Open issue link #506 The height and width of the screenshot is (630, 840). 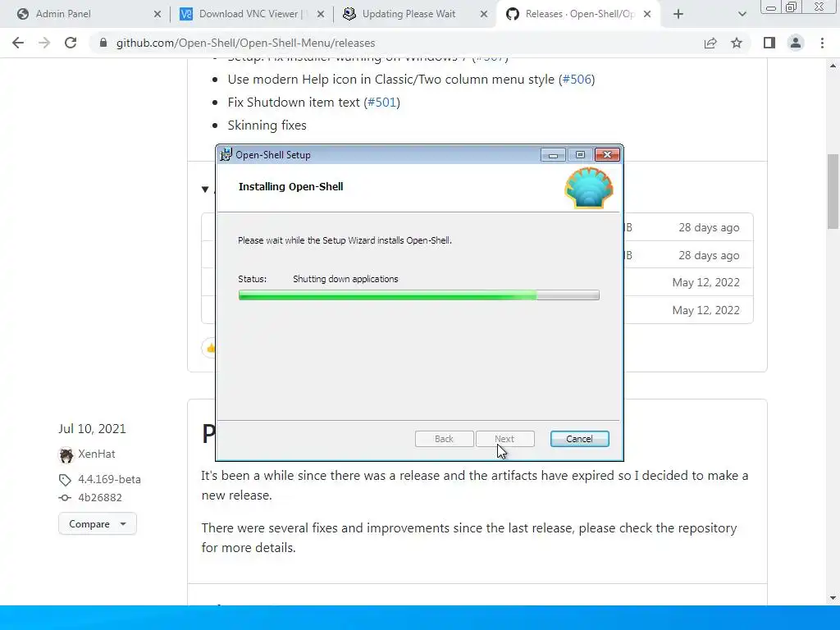pos(577,80)
